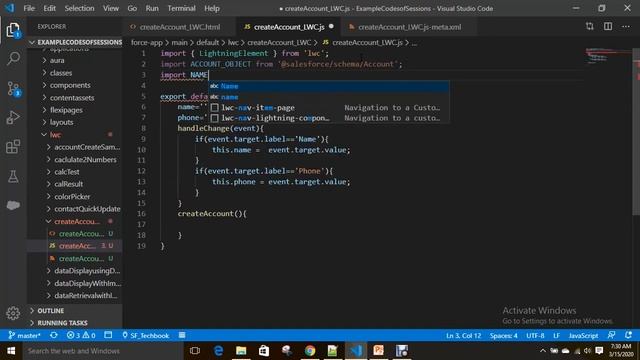Click the compare changes editor icon
Screen dimensions: 640x360
pos(589,27)
